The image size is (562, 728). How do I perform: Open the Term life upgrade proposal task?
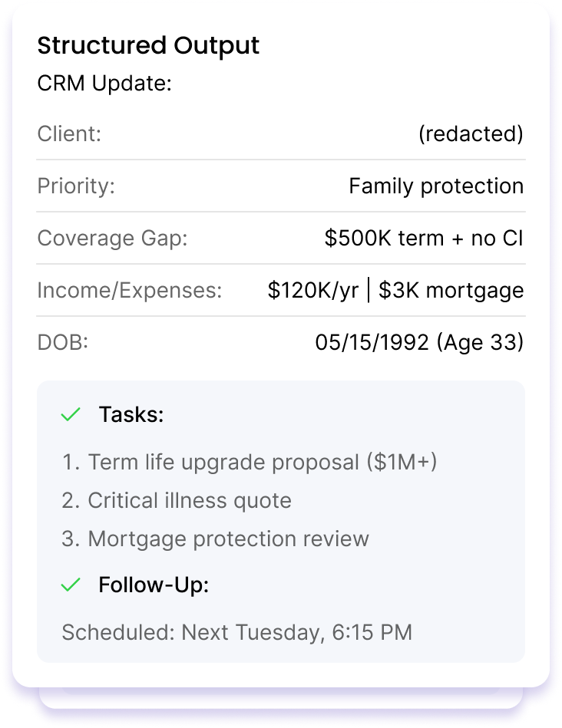[250, 463]
